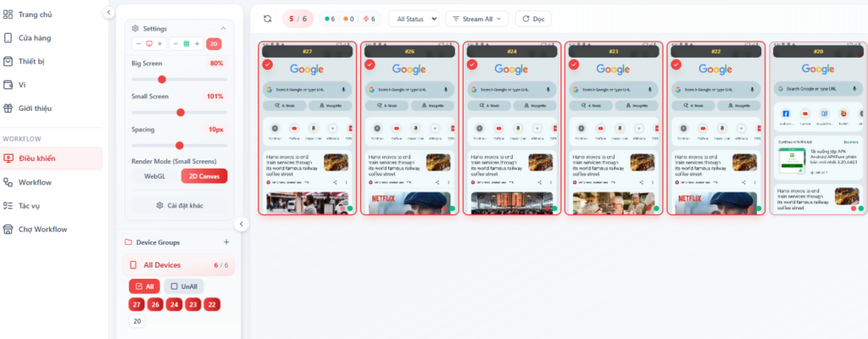Click the refresh icon beside the 5/6 counter
This screenshot has height=339, width=868.
(268, 19)
